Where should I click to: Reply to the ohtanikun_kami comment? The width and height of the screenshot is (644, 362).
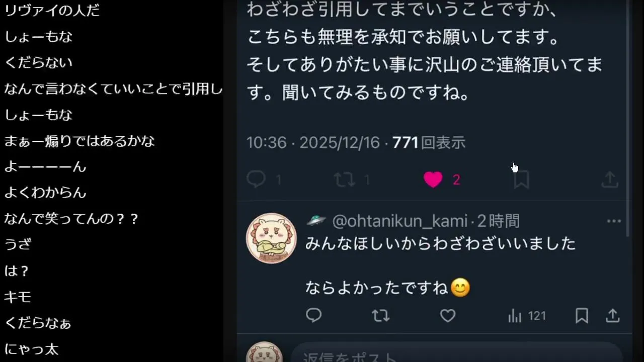click(x=314, y=315)
